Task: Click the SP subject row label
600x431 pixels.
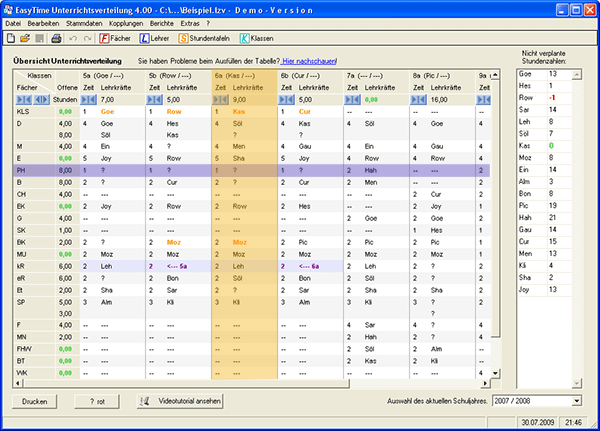Action: pyautogui.click(x=21, y=302)
